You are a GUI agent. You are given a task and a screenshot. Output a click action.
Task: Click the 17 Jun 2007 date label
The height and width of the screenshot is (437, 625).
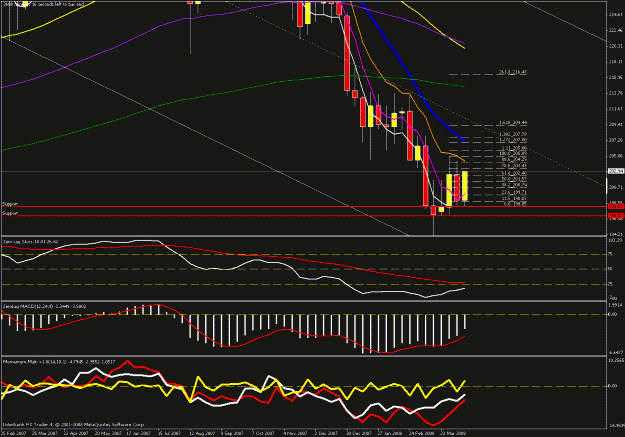click(138, 433)
